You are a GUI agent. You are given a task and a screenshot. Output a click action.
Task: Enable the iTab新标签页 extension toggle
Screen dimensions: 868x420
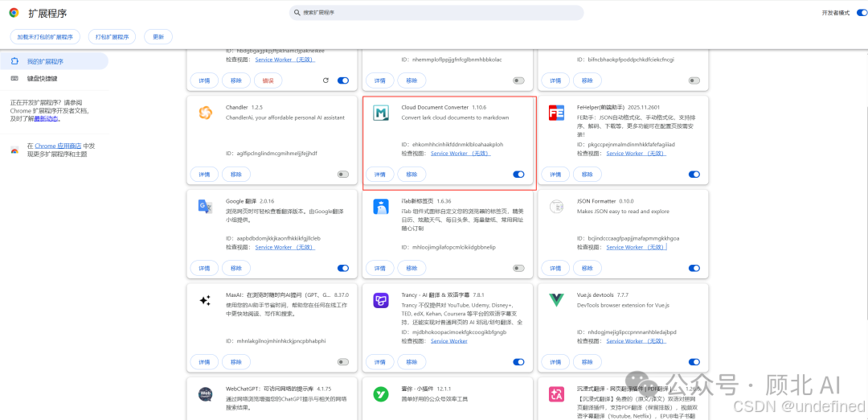point(518,268)
